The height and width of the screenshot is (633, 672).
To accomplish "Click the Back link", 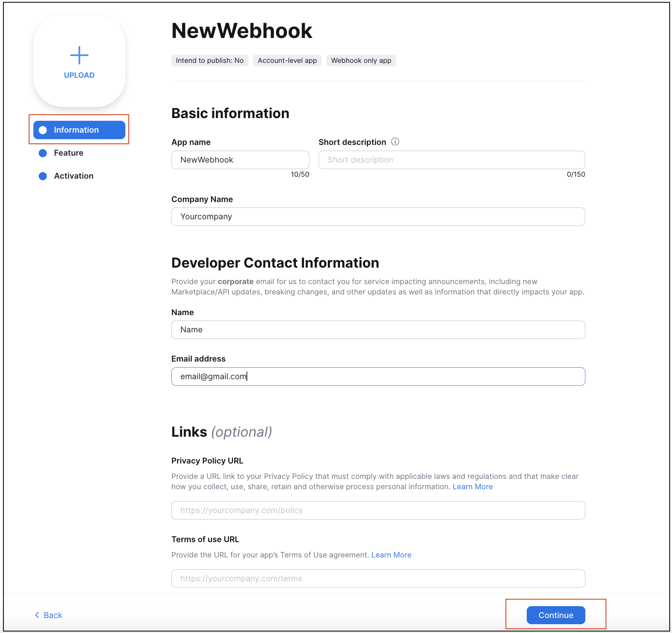I will click(53, 615).
